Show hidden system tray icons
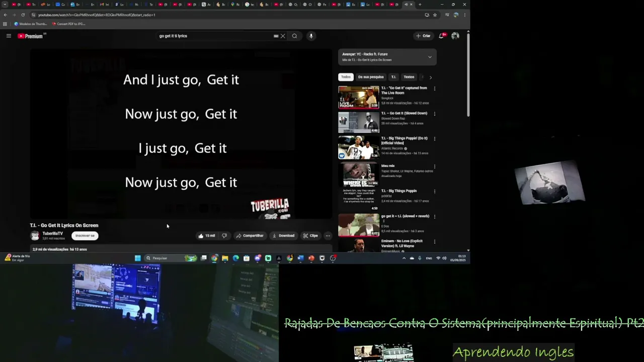Screen dimensions: 644x362 point(404,258)
